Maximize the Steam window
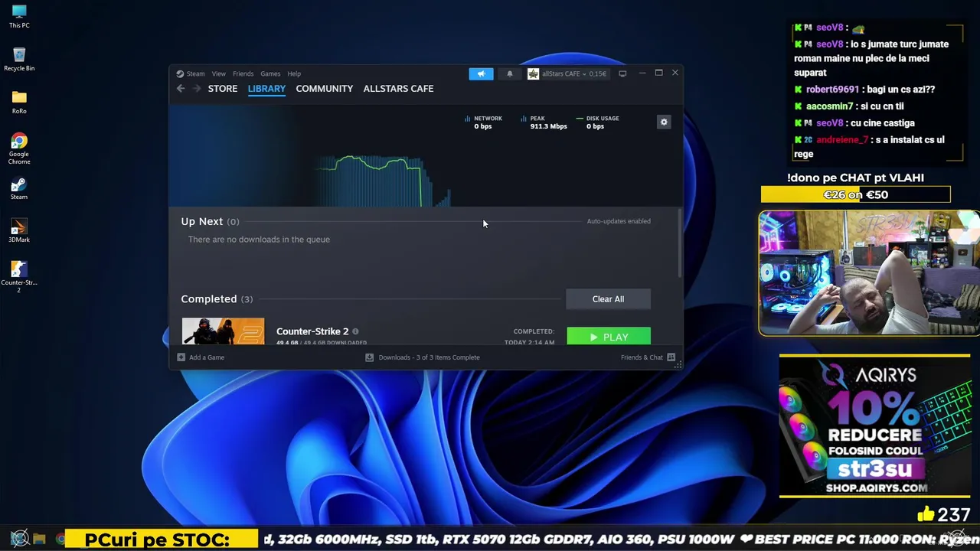Screen dimensions: 980x551 pos(658,73)
